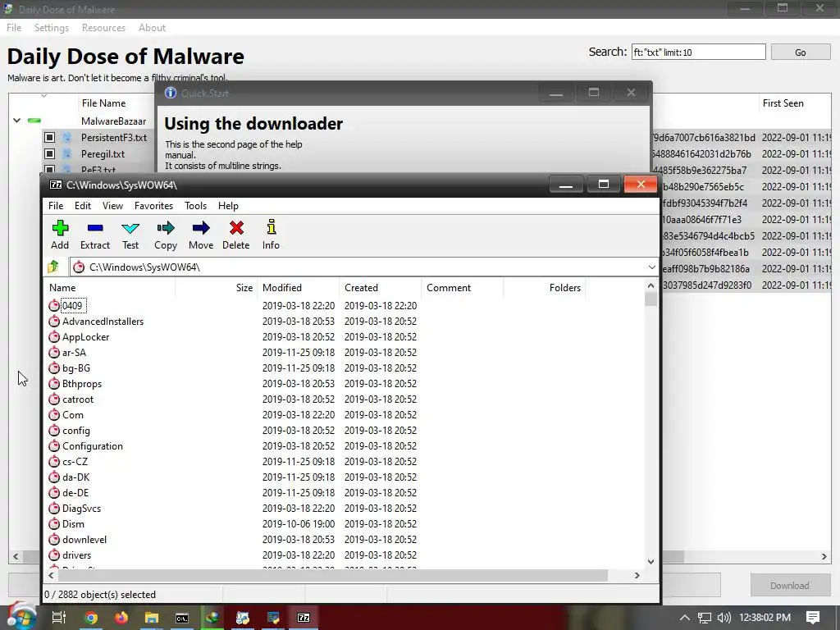Click the 7-Zip path address field
This screenshot has width=840, height=630.
pos(358,267)
